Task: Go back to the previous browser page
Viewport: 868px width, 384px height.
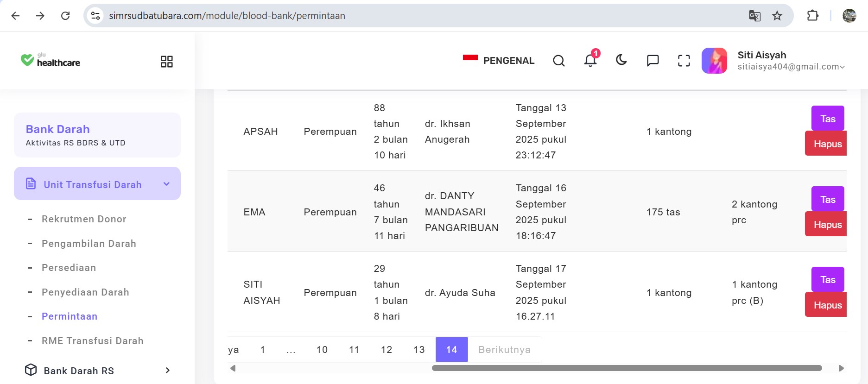Action: coord(15,16)
